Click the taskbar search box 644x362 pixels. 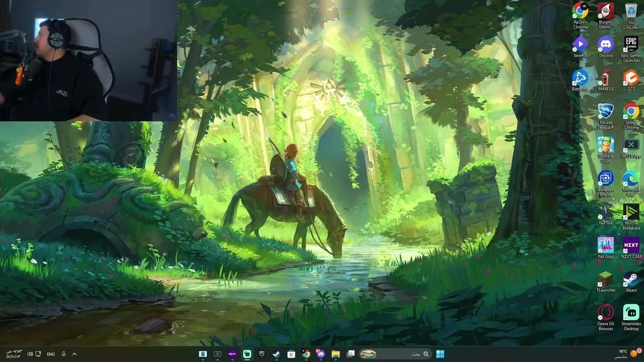[394, 354]
